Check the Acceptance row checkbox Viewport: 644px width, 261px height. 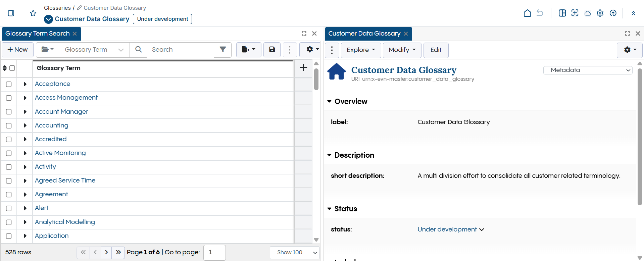point(9,84)
